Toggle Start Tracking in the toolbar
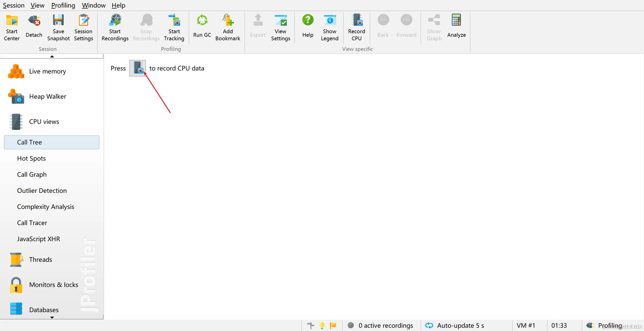Viewport: 644px width, 331px height. [x=174, y=27]
